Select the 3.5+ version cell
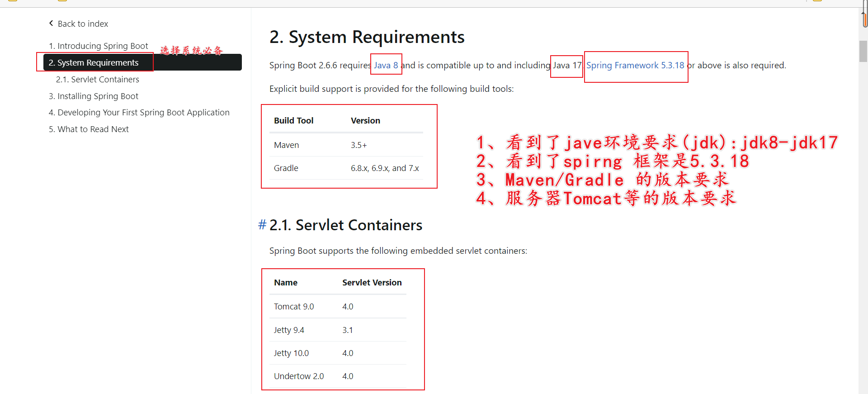868x394 pixels. tap(359, 145)
